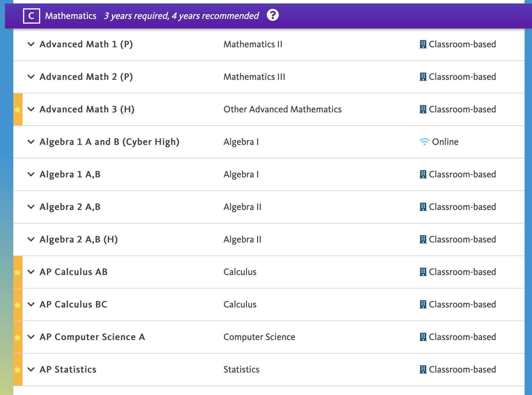Screen dimensions: 532x395
Task: Expand the AP Calculus BC row chevron
Action: [31, 305]
